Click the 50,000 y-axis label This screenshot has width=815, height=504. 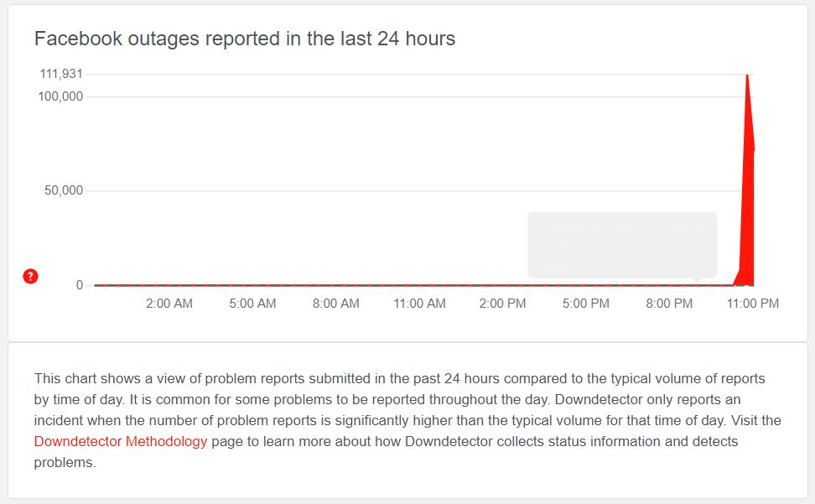coord(65,190)
